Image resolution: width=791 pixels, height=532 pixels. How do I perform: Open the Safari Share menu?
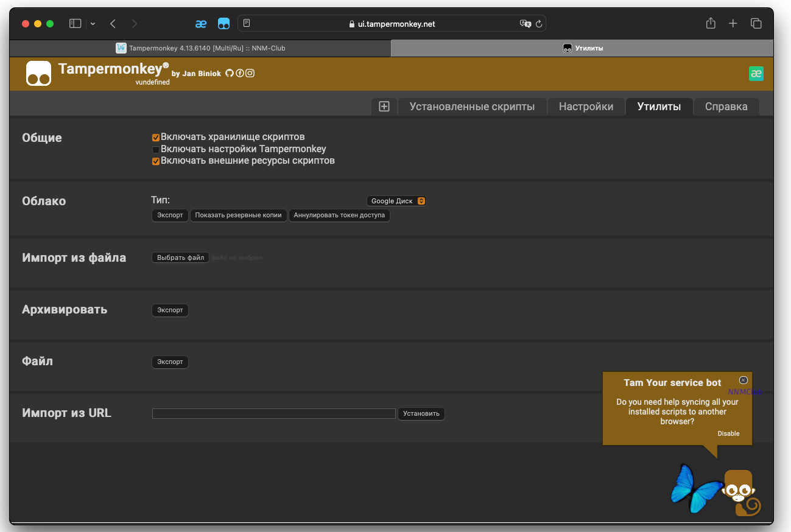coord(711,23)
